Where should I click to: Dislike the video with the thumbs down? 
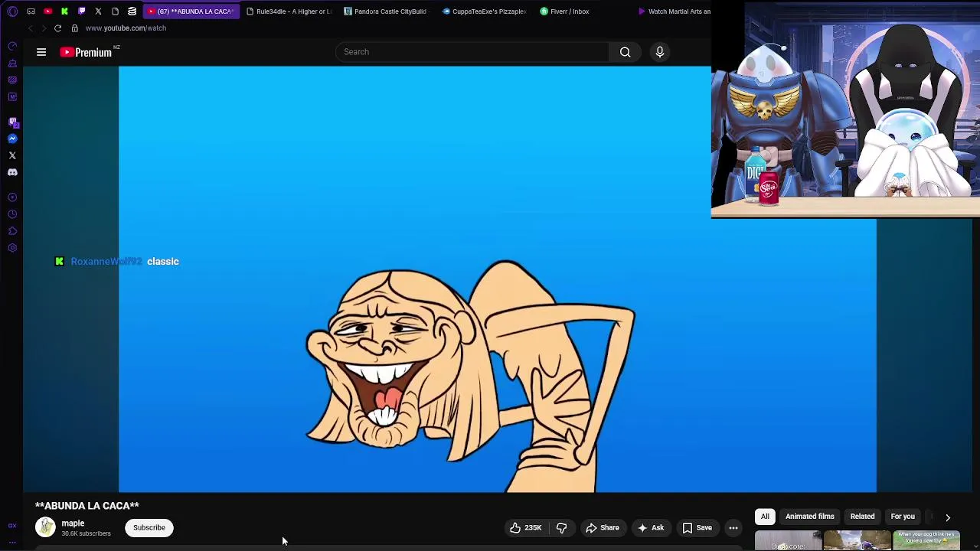561,527
